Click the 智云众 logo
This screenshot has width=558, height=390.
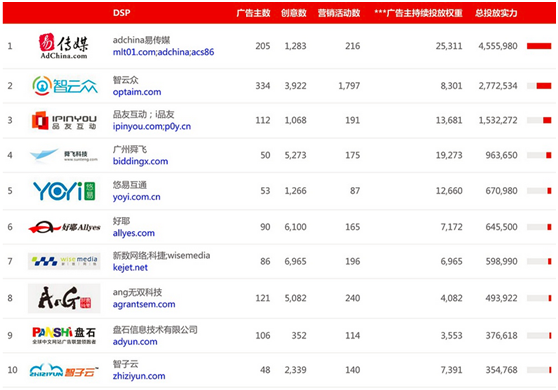(64, 86)
